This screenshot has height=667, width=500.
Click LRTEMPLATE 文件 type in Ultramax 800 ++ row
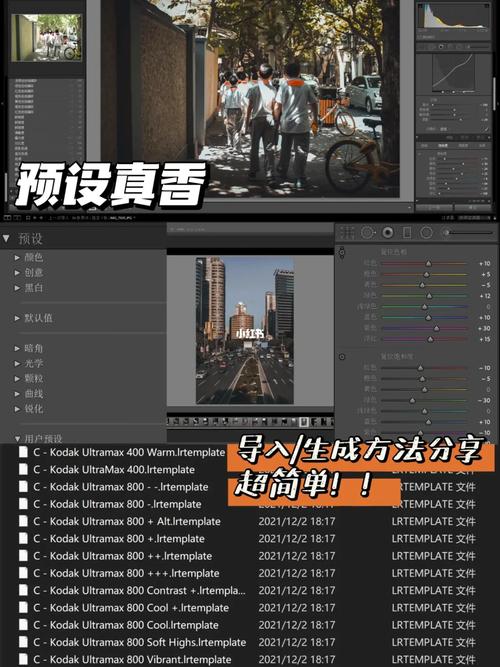[x=433, y=556]
